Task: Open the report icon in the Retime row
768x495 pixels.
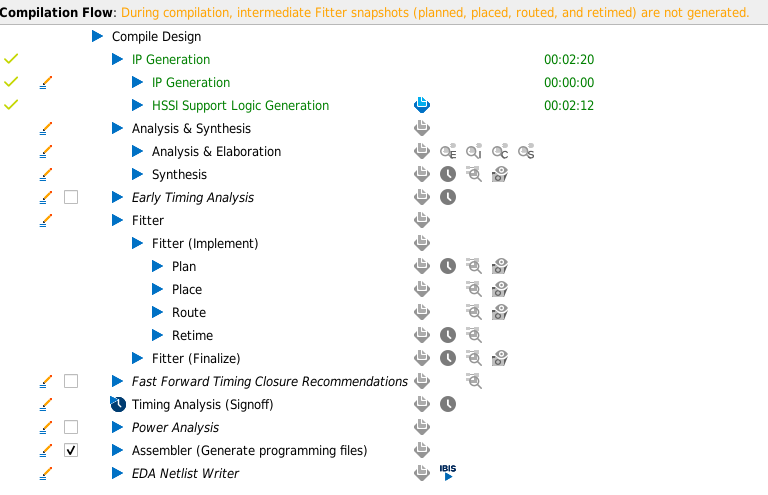Action: pos(422,335)
